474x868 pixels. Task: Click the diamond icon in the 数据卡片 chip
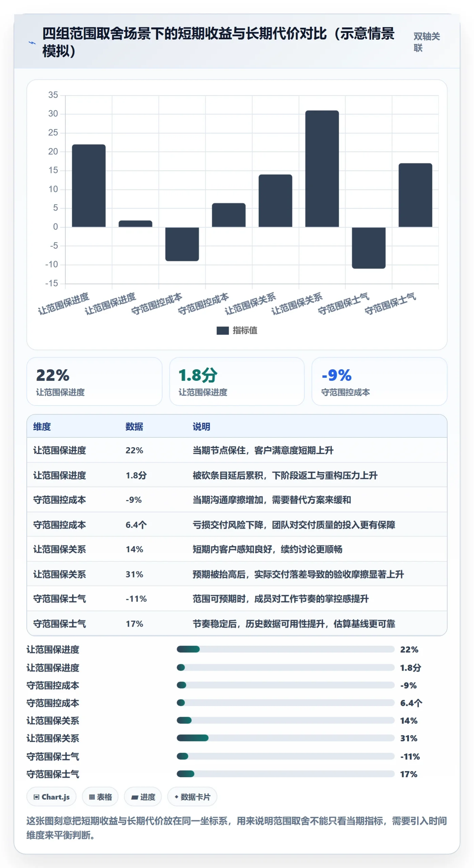[x=176, y=797]
